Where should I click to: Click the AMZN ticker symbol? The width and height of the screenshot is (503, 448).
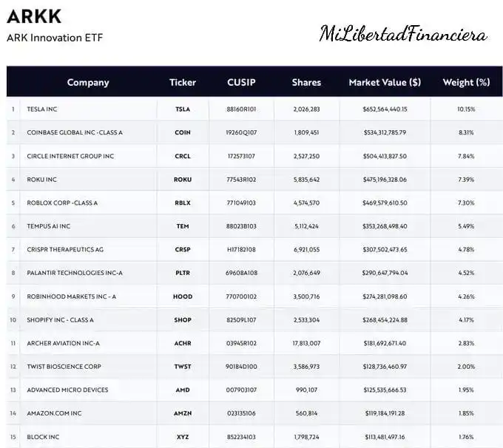[183, 413]
